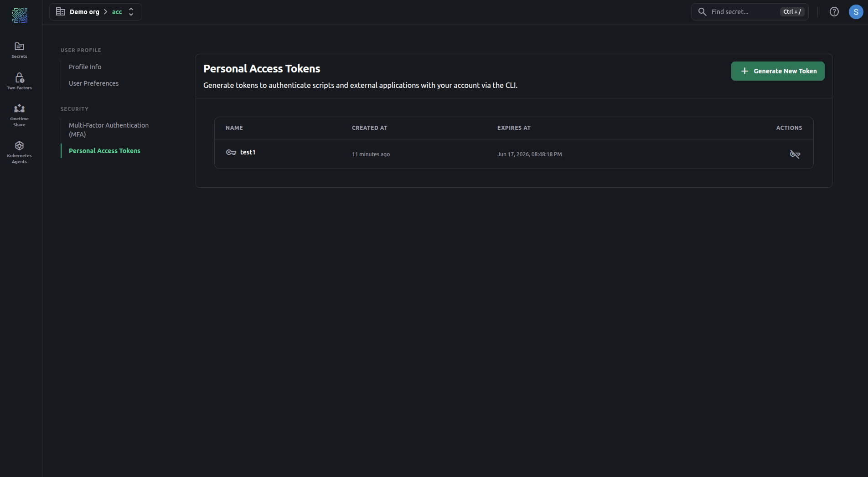Click the app logo in the sidebar
This screenshot has width=868, height=477.
20,15
